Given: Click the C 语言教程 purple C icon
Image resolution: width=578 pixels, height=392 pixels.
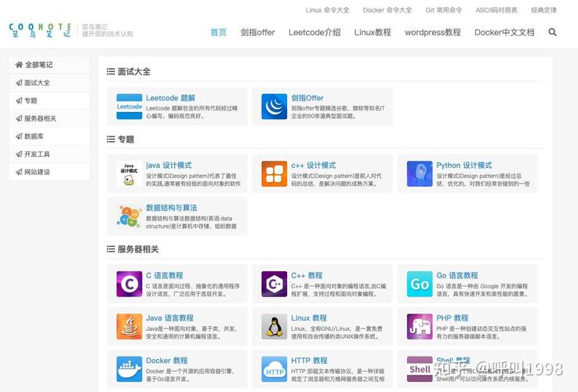Looking at the screenshot, I should pyautogui.click(x=129, y=284).
